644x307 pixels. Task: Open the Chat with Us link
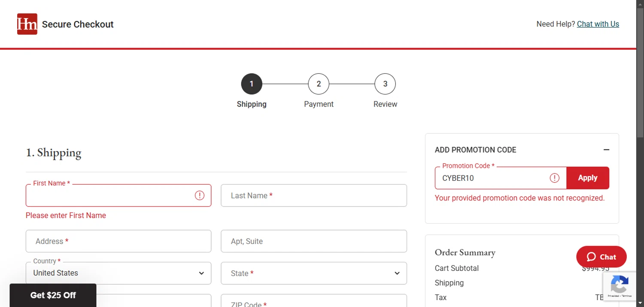[x=598, y=24]
